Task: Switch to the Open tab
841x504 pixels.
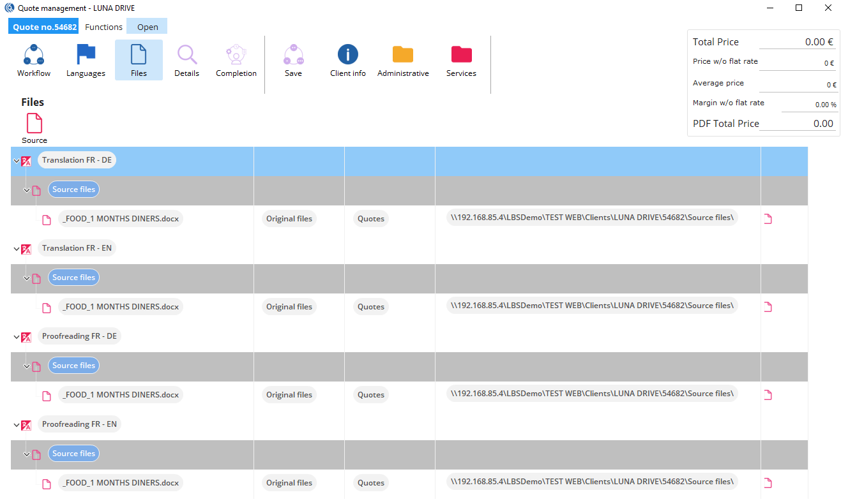Action: point(148,27)
